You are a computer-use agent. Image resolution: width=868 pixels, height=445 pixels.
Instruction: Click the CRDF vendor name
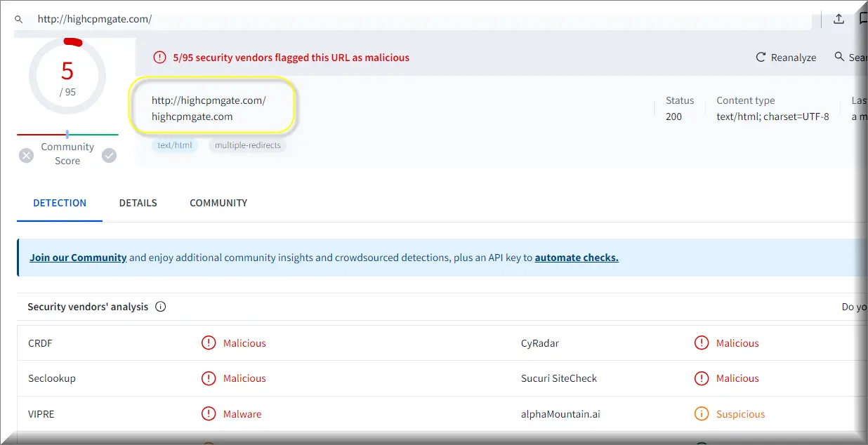(x=40, y=343)
